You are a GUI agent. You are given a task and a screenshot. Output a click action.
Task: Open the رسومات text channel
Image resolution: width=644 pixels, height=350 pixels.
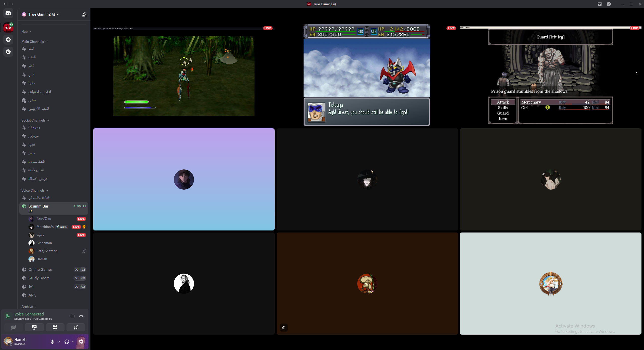click(54, 128)
